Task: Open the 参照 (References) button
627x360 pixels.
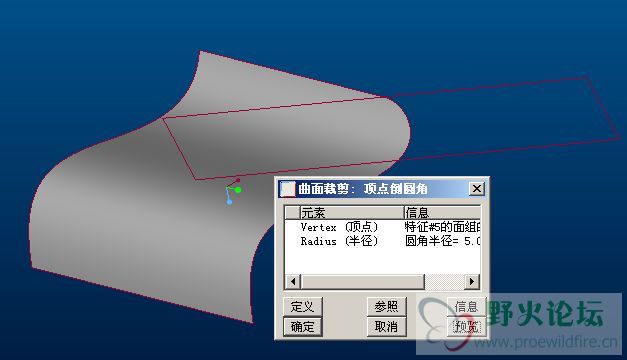Action: click(386, 306)
